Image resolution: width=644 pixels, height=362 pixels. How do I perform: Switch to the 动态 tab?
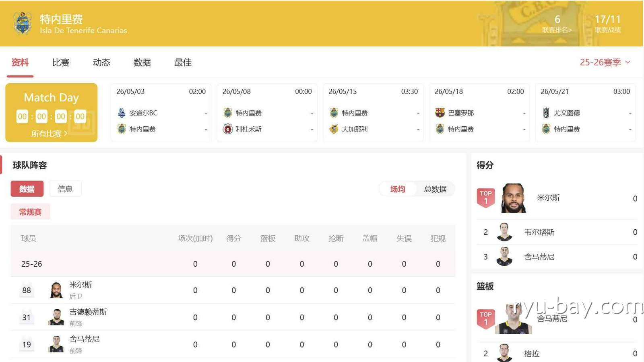tap(101, 62)
